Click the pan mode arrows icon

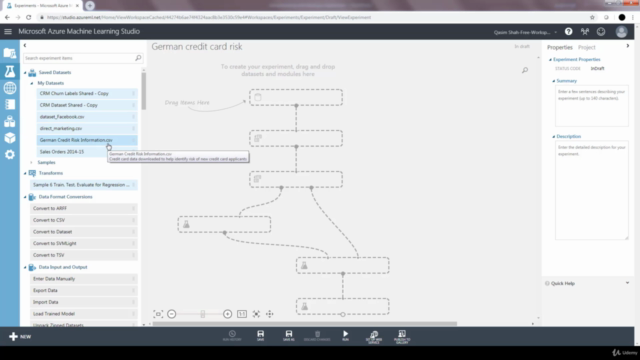click(270, 314)
